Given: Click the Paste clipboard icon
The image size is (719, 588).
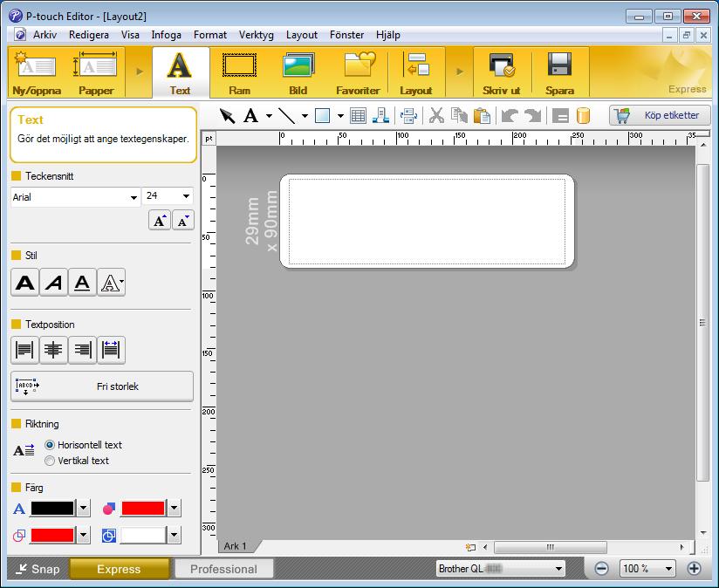Looking at the screenshot, I should 482,116.
